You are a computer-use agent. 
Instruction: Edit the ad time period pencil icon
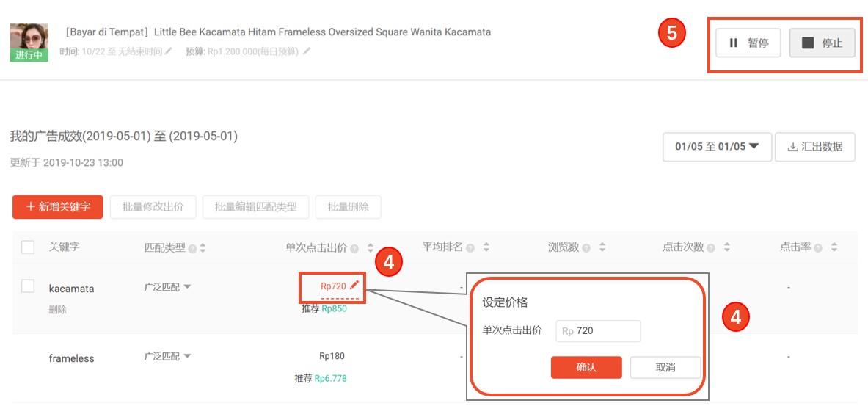[x=169, y=51]
